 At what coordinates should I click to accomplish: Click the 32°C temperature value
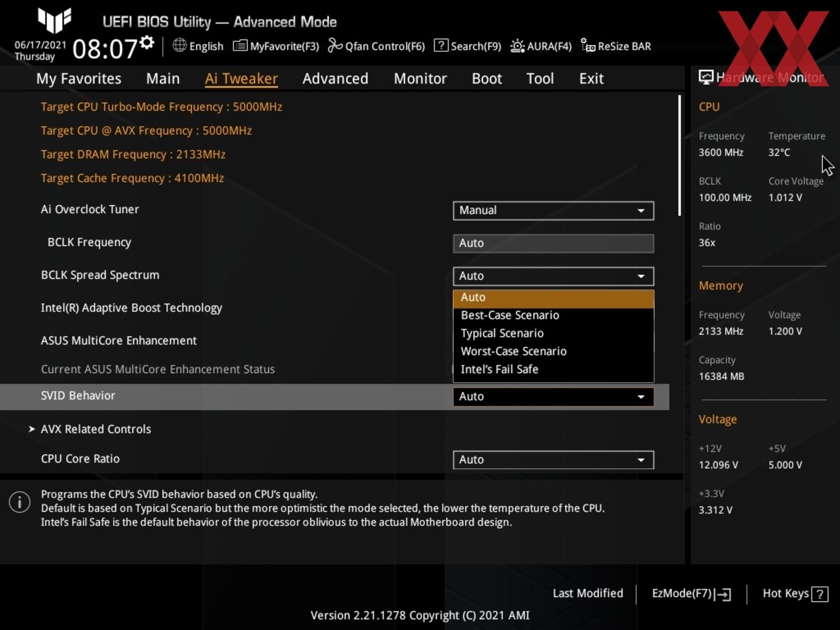tap(779, 153)
